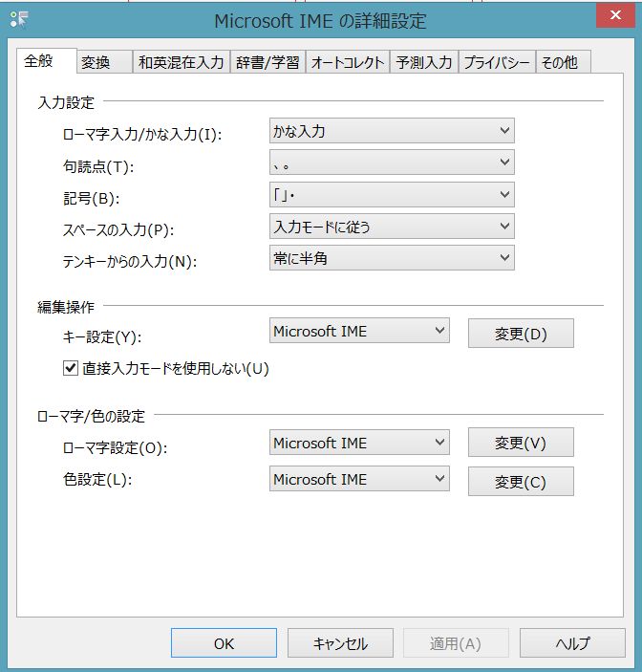
Task: Click the 句読点(T): label
Action: point(98,166)
